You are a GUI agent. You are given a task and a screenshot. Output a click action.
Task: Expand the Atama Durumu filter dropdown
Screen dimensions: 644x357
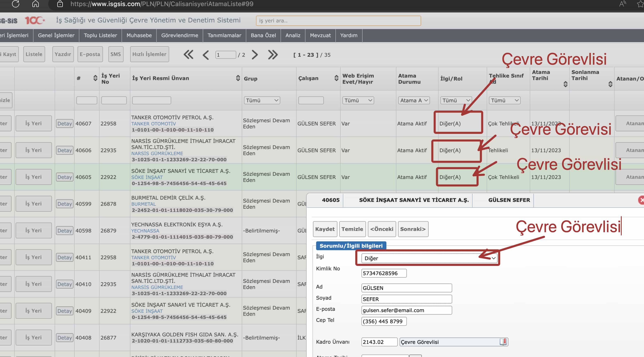pos(414,100)
